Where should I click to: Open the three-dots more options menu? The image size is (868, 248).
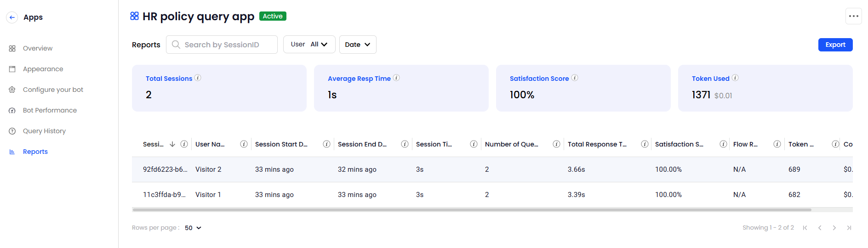pos(853,16)
